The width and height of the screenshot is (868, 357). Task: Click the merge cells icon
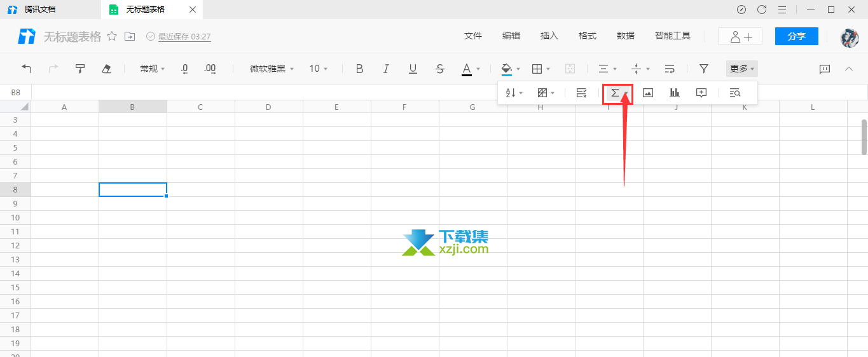570,69
